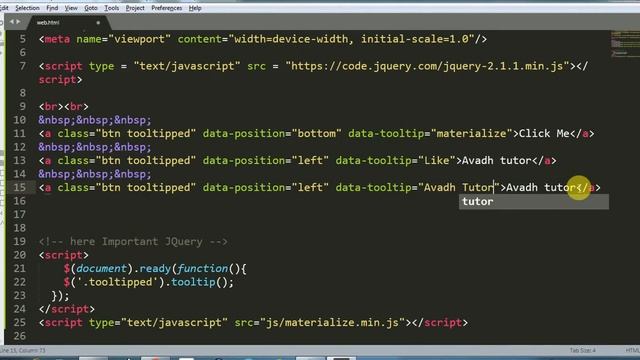This screenshot has width=640, height=360.
Task: Click the 'Like' tooltip value on line 13
Action: 437,160
